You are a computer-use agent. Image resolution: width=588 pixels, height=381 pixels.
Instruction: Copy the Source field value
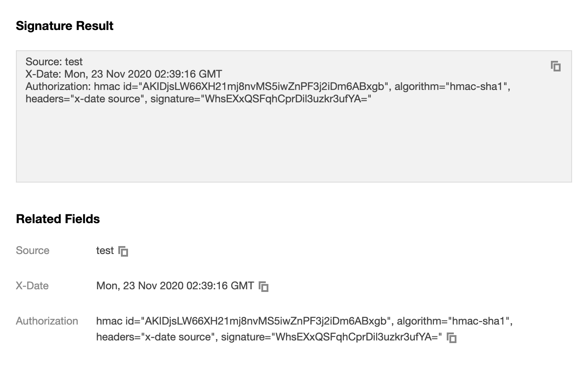coord(124,251)
